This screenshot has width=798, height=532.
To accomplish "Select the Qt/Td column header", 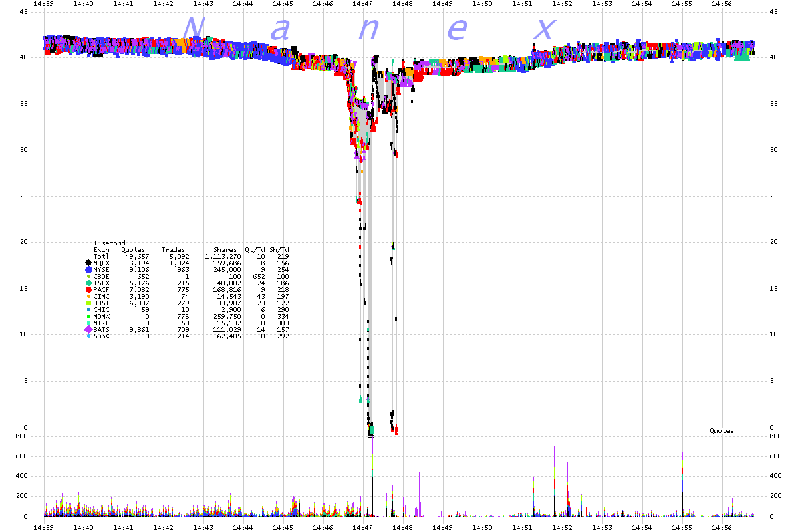I will point(255,250).
